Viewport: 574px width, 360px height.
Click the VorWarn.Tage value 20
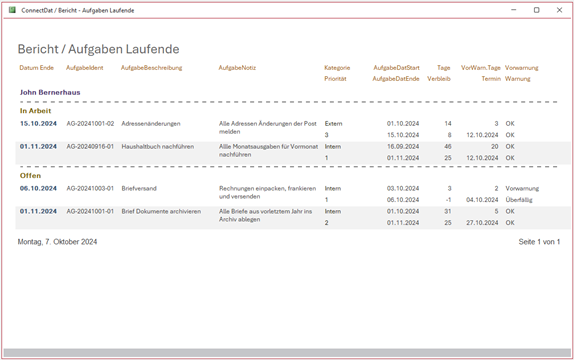pos(495,146)
